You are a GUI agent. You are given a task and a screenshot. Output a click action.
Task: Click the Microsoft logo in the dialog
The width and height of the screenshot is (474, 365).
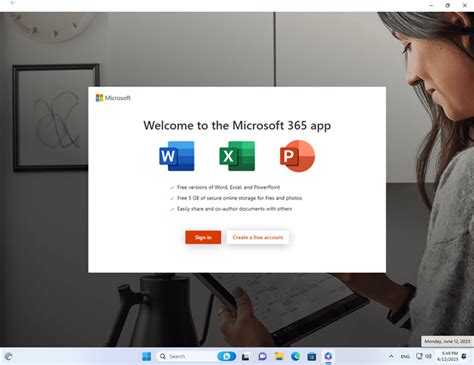[113, 98]
